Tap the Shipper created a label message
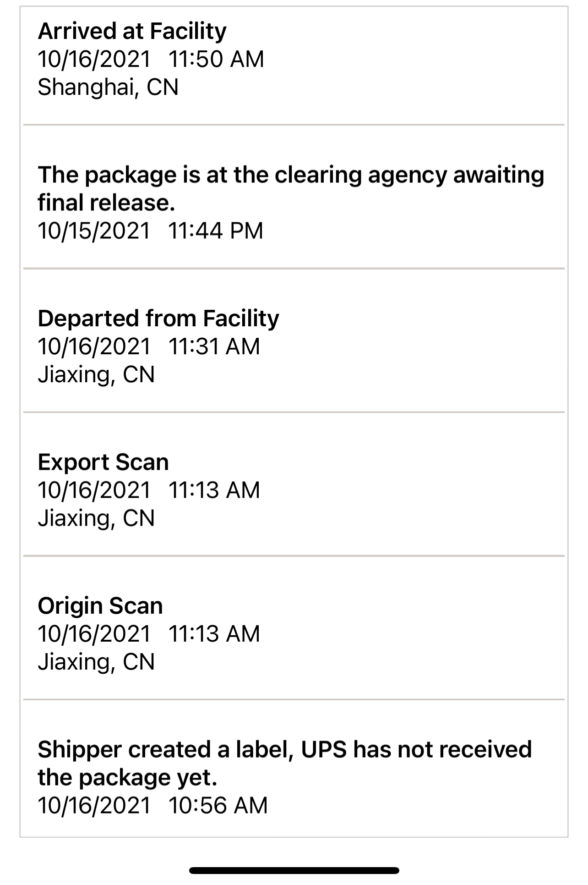The image size is (588, 885). click(284, 763)
